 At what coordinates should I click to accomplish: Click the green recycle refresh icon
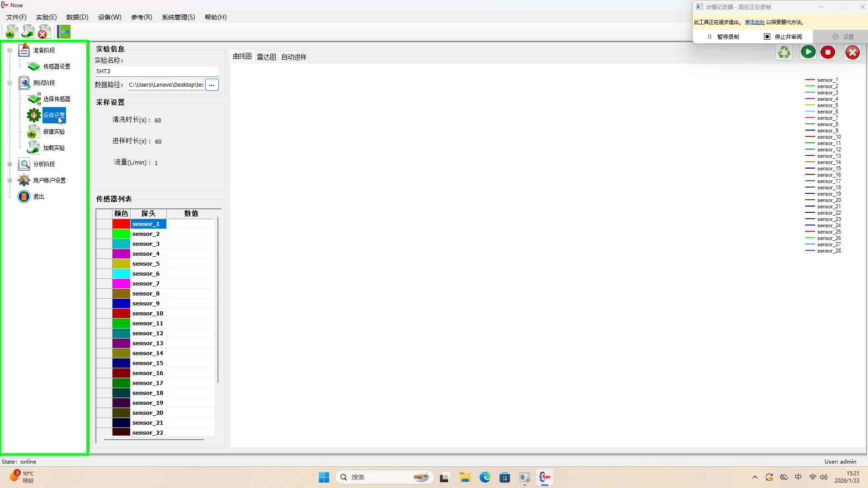(784, 52)
